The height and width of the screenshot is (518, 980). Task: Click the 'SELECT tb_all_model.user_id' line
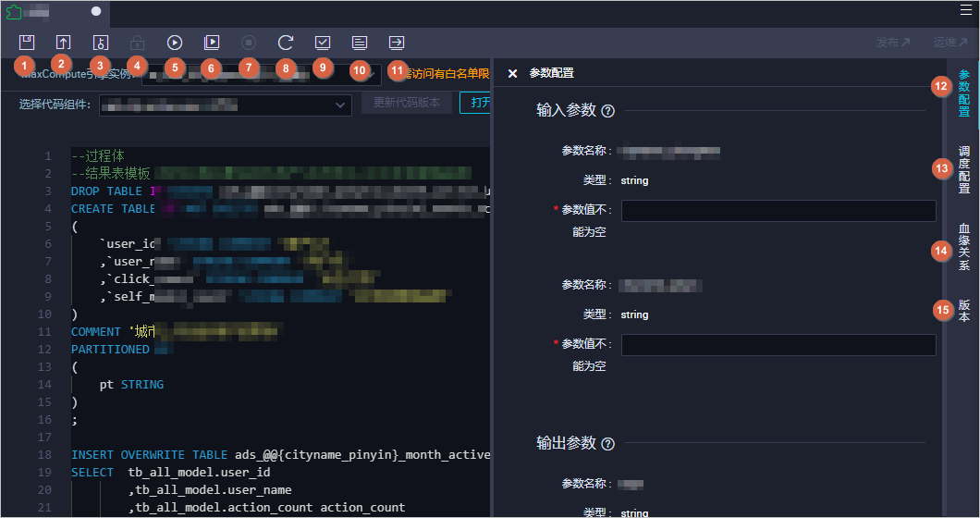(171, 473)
